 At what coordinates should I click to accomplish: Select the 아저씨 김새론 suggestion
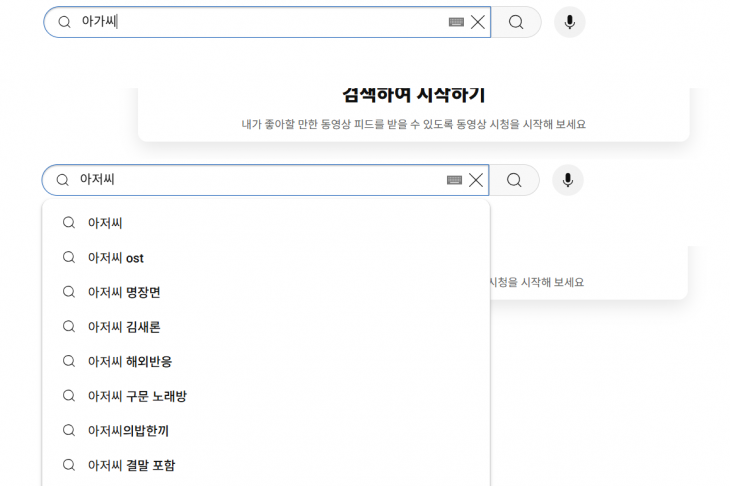pos(124,327)
